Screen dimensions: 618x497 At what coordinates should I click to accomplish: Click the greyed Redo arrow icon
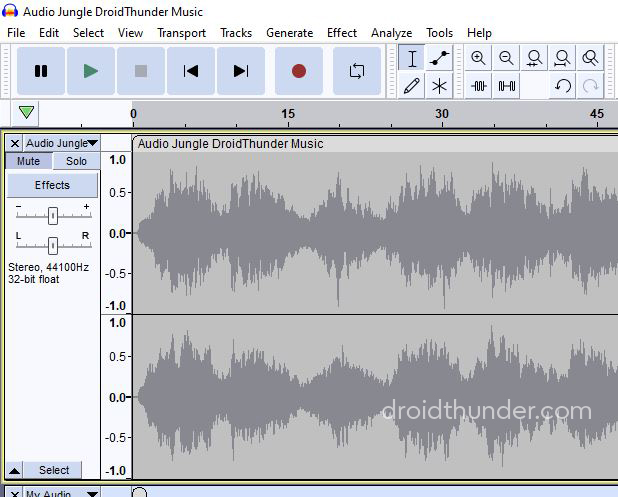coord(590,86)
